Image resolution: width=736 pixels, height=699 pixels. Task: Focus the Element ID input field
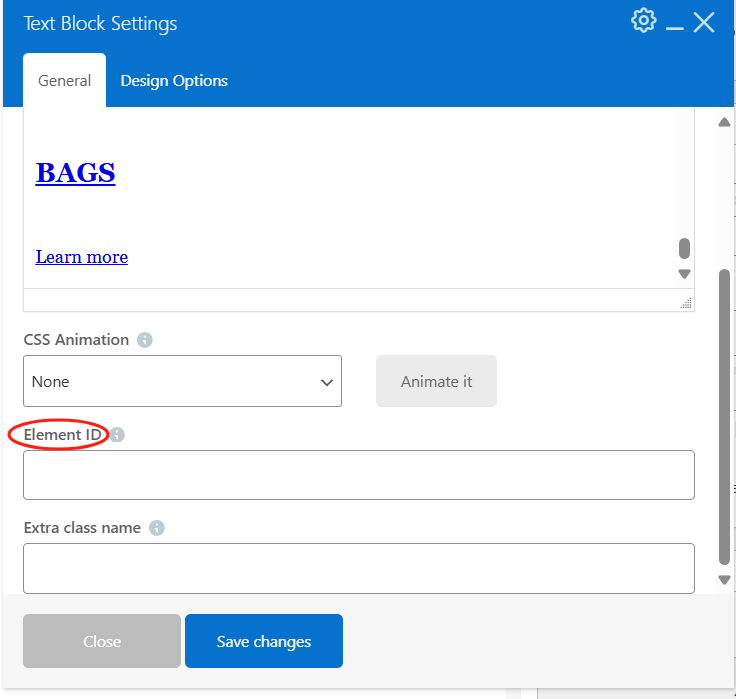click(359, 475)
